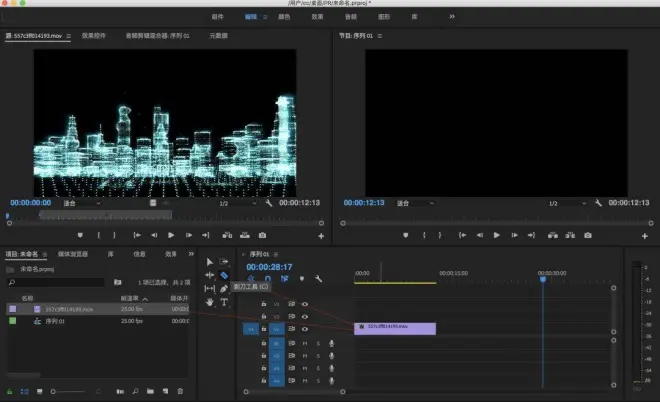The image size is (660, 402).
Task: Expand Project panel group overflow chevrons
Action: [x=191, y=254]
